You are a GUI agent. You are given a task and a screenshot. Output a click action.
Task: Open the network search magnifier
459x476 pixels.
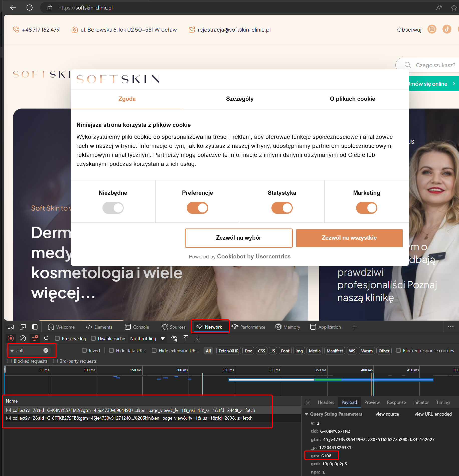coord(47,338)
